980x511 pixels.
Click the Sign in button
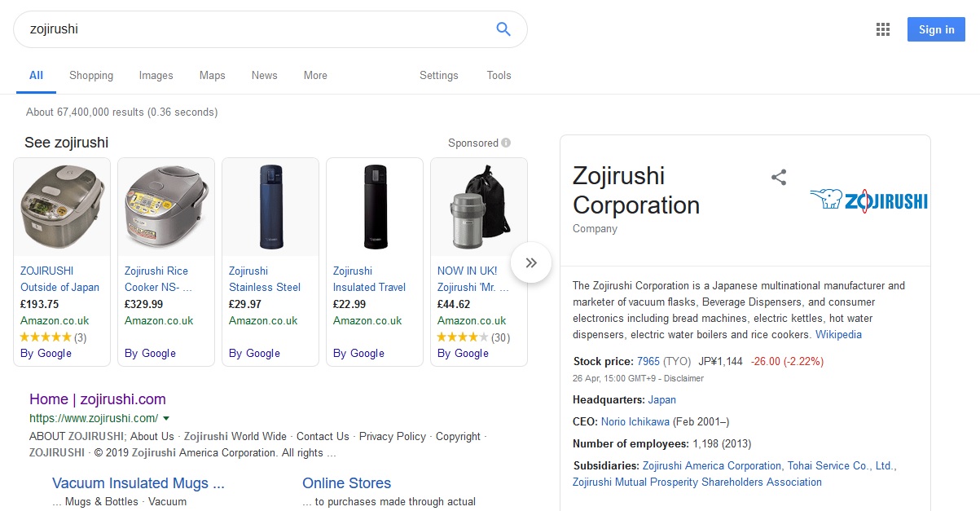[936, 29]
